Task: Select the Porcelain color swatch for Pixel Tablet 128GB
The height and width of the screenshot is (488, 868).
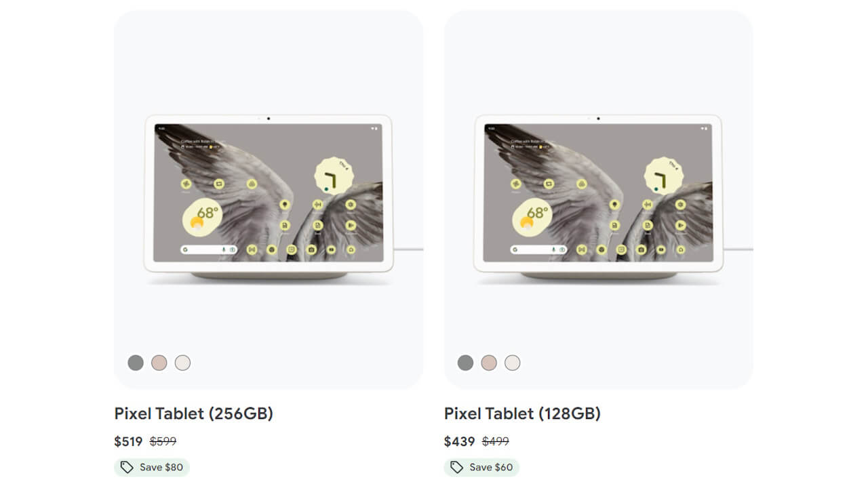Action: pos(513,363)
